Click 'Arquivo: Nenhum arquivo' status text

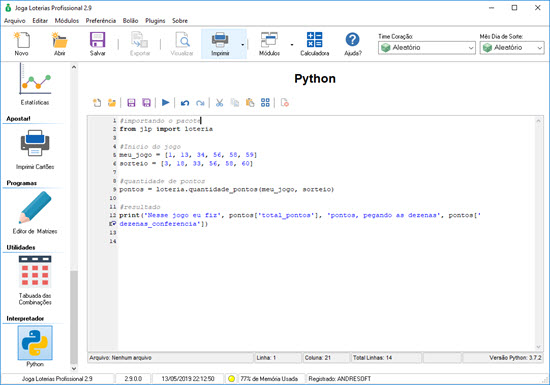pyautogui.click(x=120, y=358)
